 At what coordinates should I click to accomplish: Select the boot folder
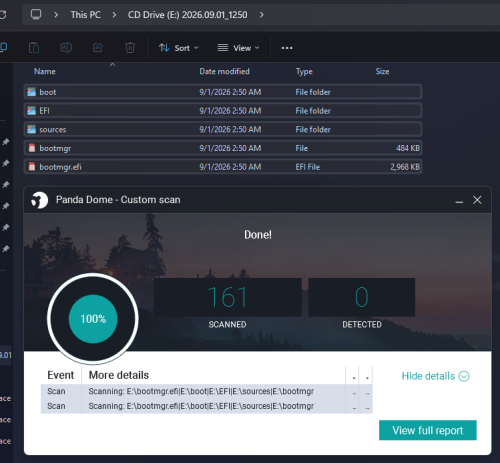pyautogui.click(x=223, y=92)
